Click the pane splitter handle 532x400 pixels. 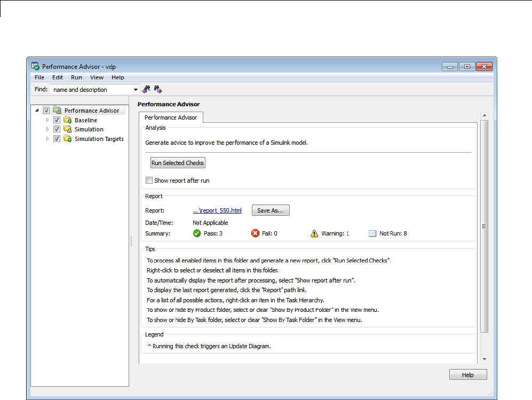(131, 241)
